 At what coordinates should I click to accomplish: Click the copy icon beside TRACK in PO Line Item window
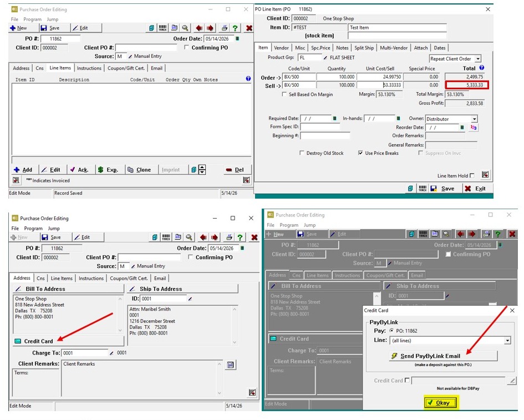(x=410, y=189)
